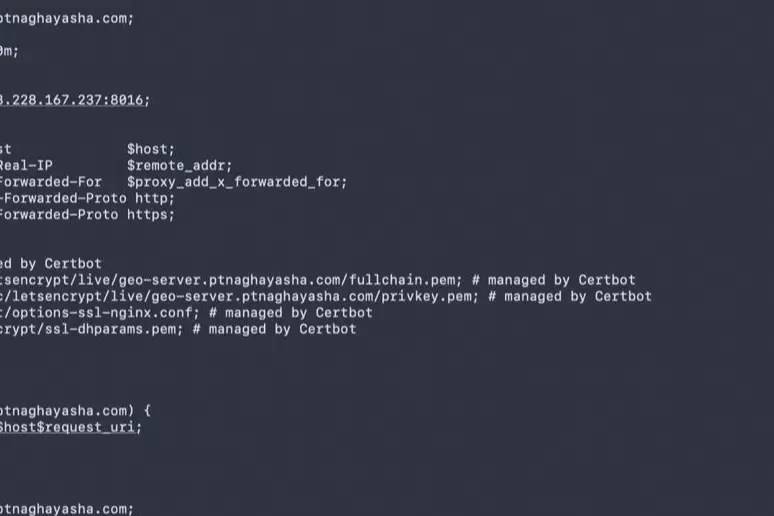Open the underlined $host$request_uri link
774x516 pixels.
coord(70,427)
